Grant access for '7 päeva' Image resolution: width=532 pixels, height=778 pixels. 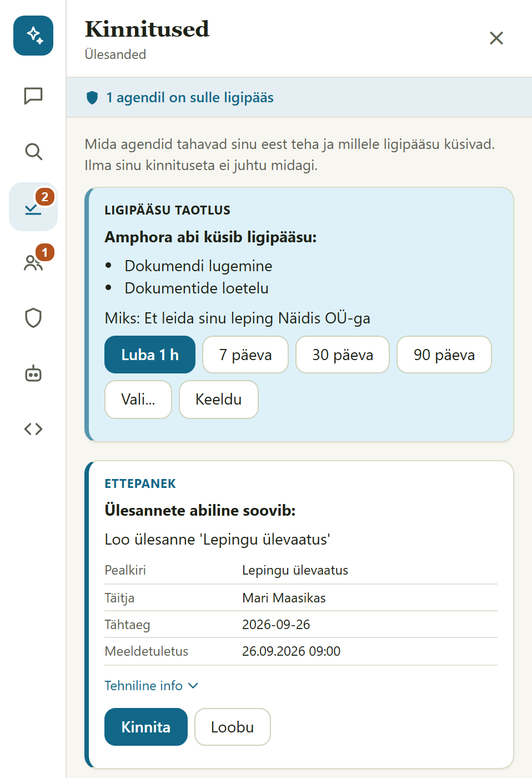[x=245, y=355]
